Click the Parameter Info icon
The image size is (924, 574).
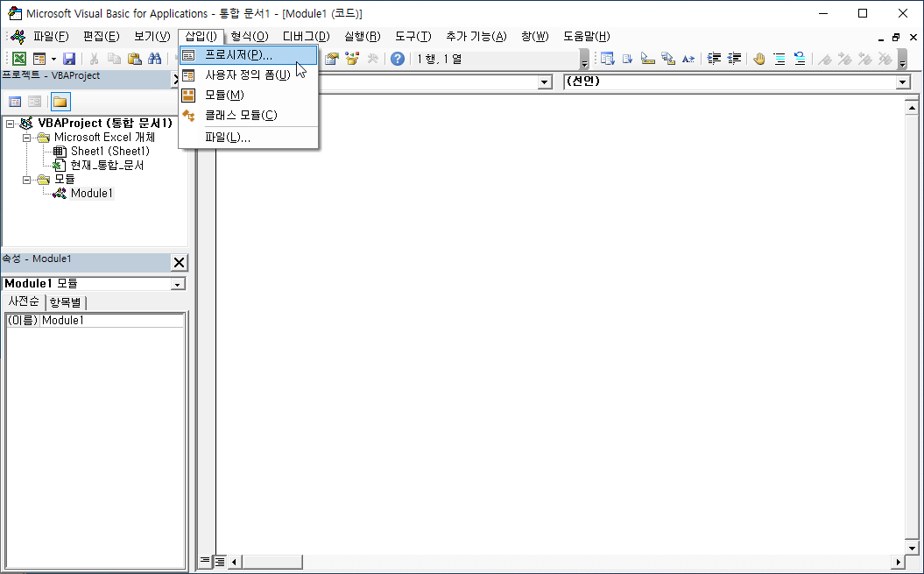[x=667, y=59]
